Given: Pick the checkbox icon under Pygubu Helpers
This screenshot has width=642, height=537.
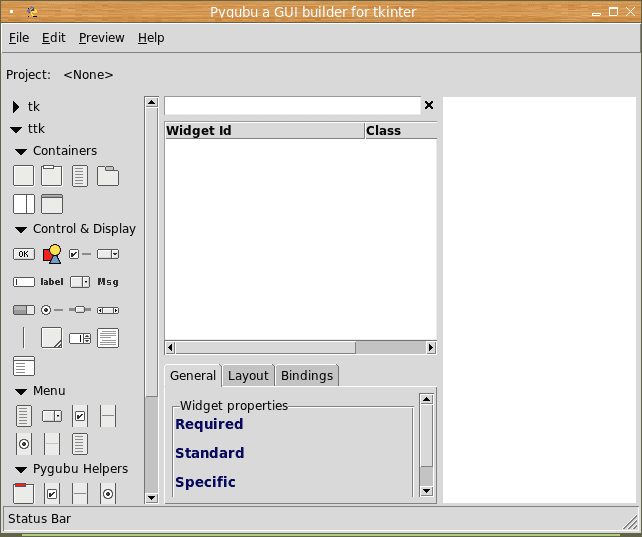Looking at the screenshot, I should coord(52,494).
